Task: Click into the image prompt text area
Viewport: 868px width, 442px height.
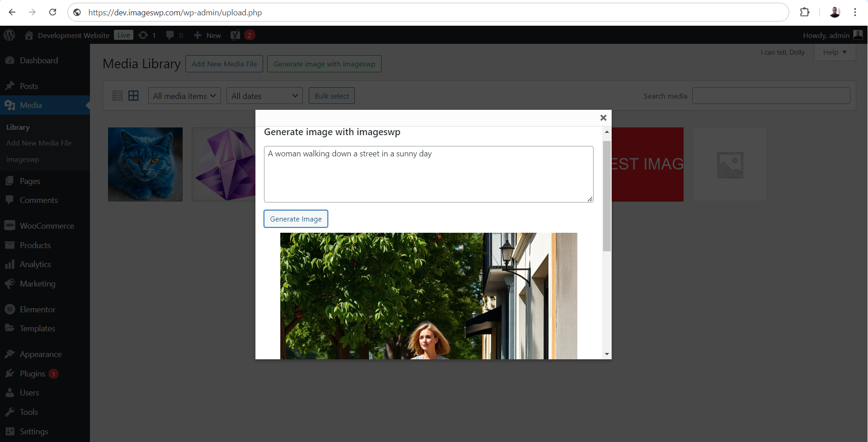Action: click(429, 174)
